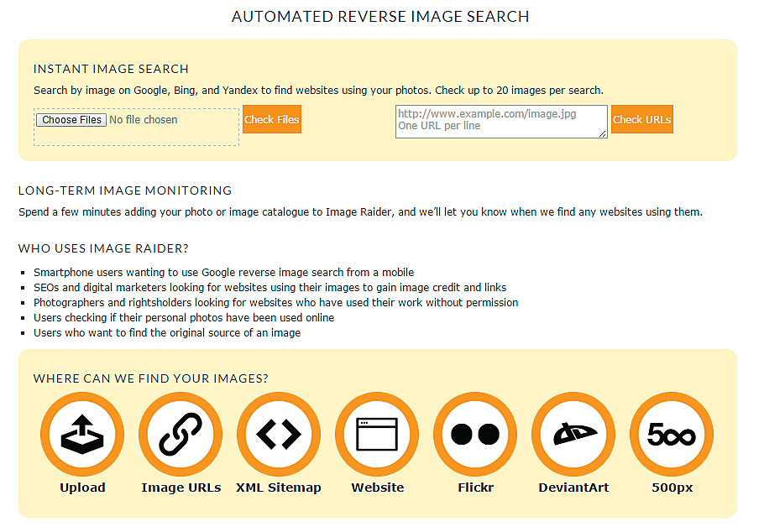764x532 pixels.
Task: Click 'Users checking if their personal photos' line
Action: coord(184,318)
